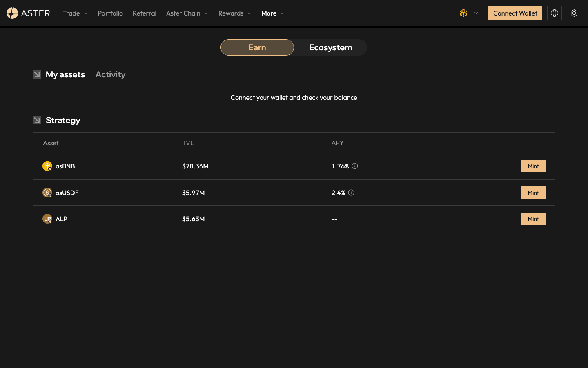Click the 1.76% APY value
The image size is (588, 368).
(x=340, y=166)
